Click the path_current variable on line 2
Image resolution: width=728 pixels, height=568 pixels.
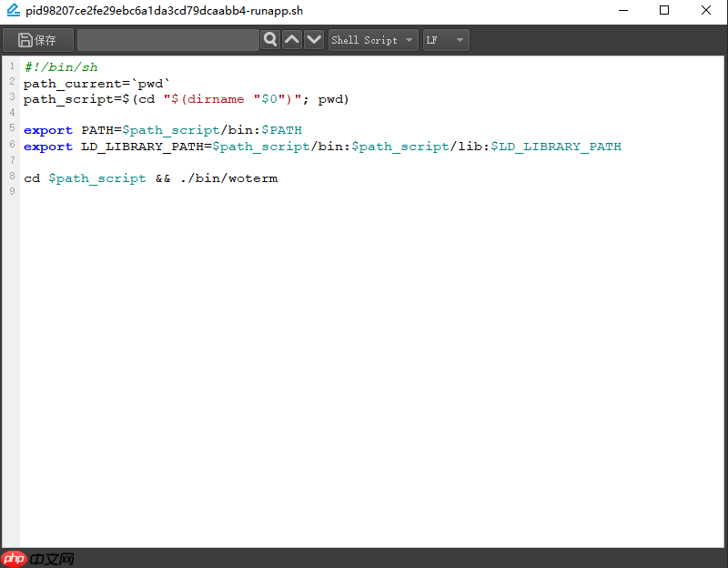pyautogui.click(x=69, y=82)
